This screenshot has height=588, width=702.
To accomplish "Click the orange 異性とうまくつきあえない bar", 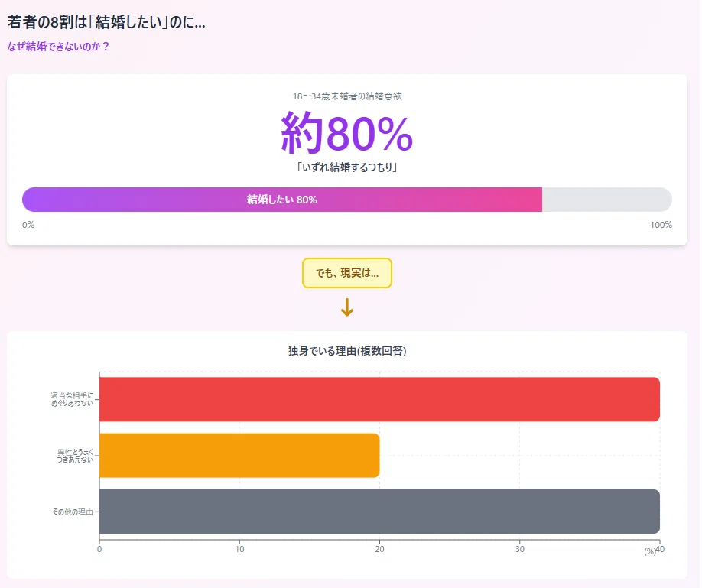I will point(239,455).
